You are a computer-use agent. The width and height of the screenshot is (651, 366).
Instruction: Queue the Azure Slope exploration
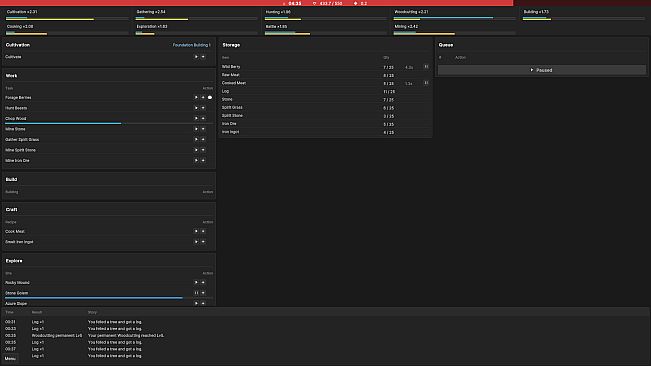tap(203, 303)
